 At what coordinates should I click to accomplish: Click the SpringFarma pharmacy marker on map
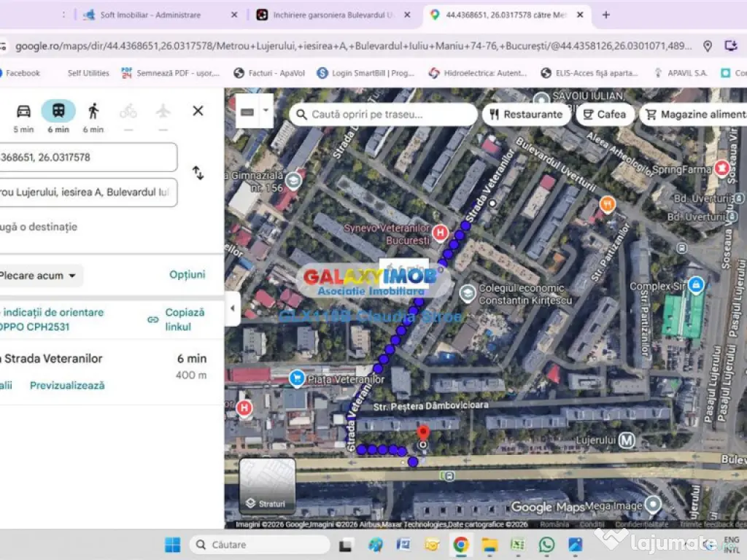pyautogui.click(x=721, y=168)
